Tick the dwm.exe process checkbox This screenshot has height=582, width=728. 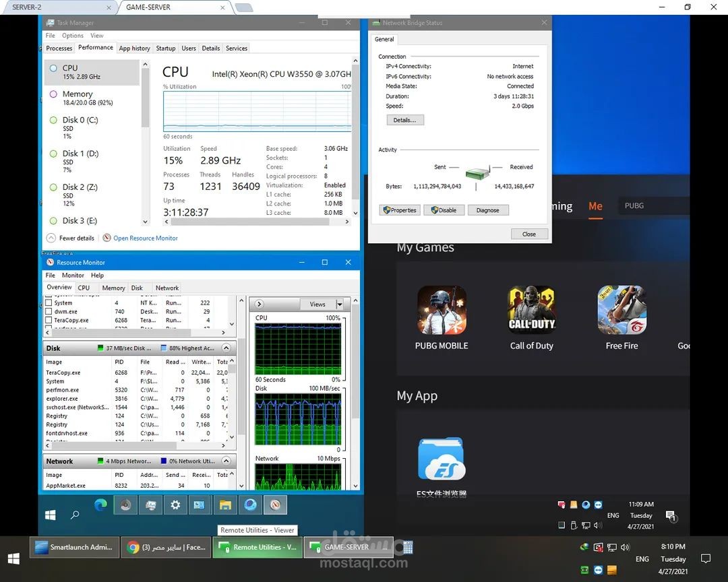[49, 311]
